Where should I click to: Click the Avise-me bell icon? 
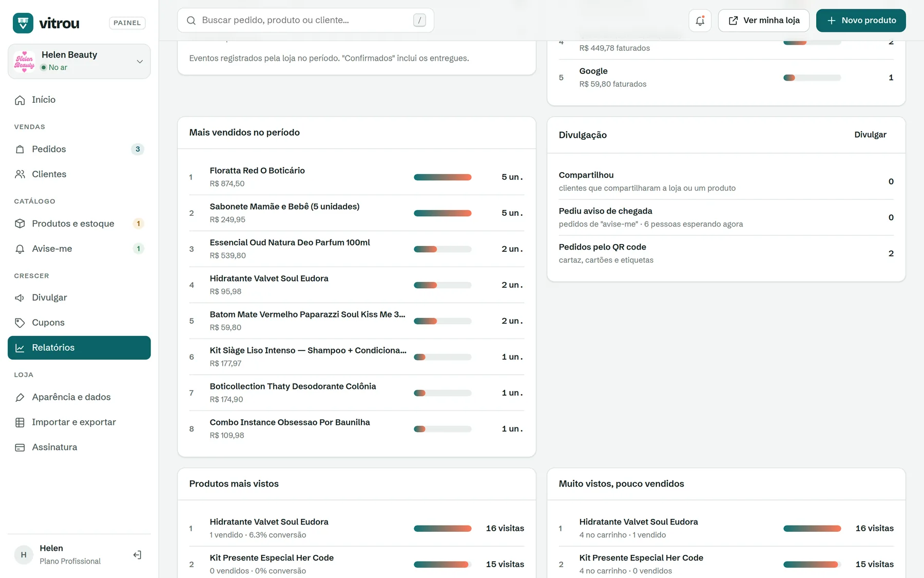click(x=20, y=249)
